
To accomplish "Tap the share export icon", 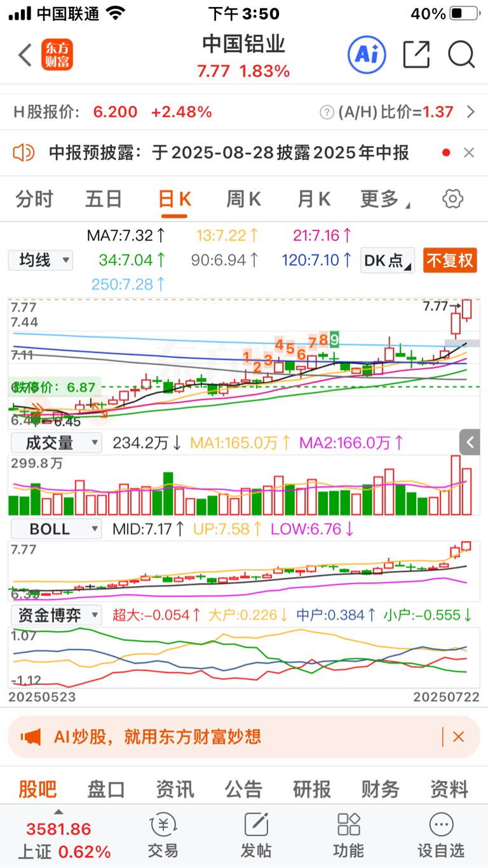I will point(417,55).
